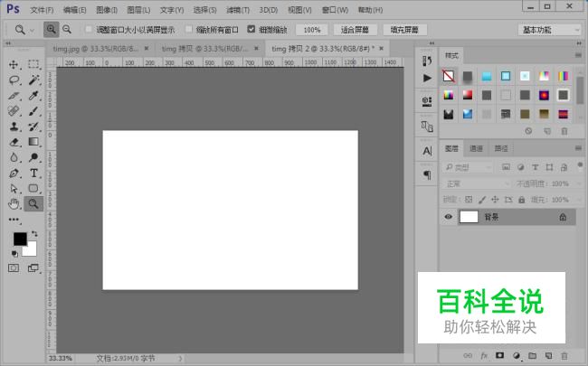
Task: Select the Type (T) tool
Action: (x=33, y=173)
